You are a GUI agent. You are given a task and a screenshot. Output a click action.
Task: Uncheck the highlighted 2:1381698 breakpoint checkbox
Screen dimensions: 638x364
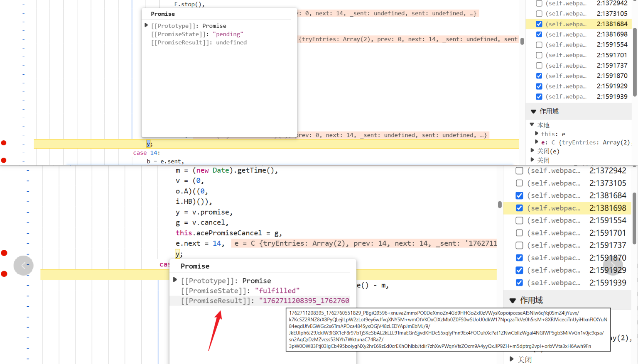tap(519, 208)
